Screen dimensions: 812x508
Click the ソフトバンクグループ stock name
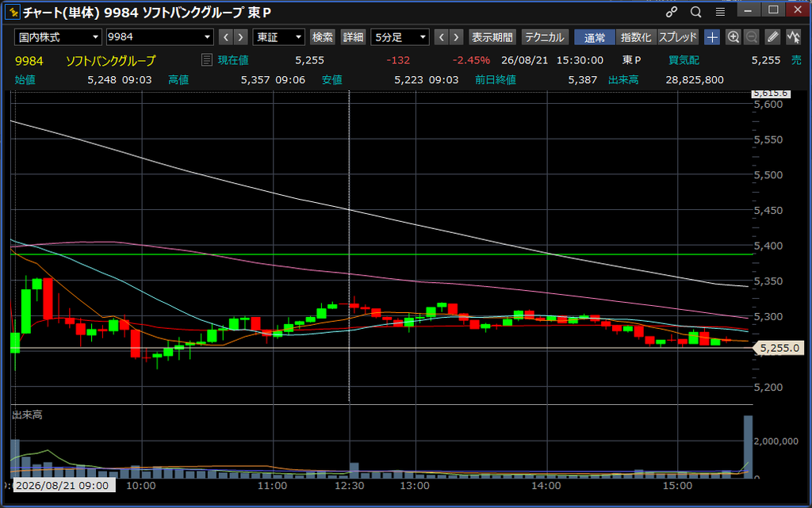pyautogui.click(x=110, y=60)
